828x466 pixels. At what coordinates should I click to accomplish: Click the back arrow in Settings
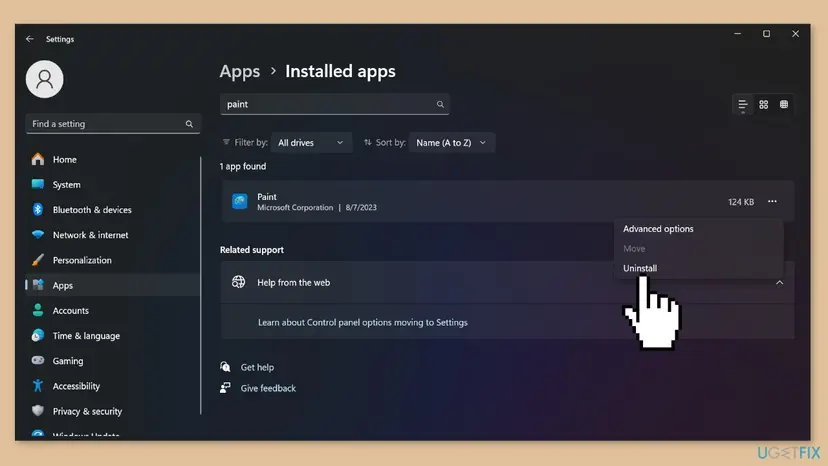coord(30,39)
